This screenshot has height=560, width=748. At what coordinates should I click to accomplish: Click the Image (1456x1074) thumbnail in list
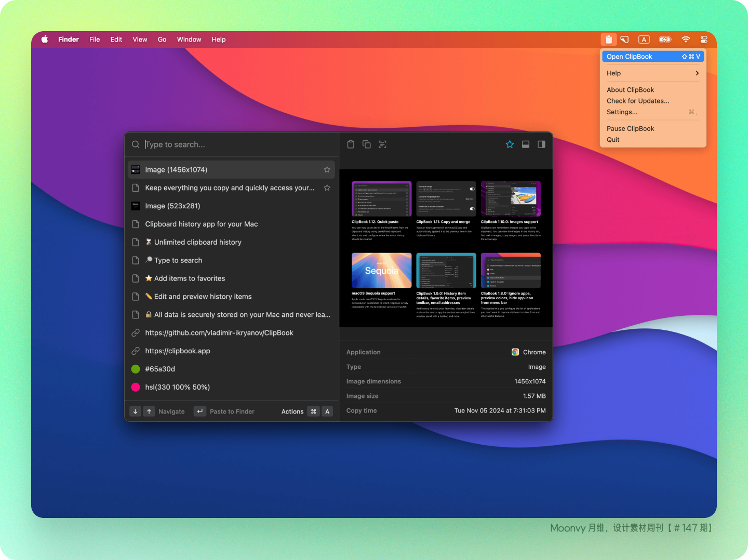(136, 170)
